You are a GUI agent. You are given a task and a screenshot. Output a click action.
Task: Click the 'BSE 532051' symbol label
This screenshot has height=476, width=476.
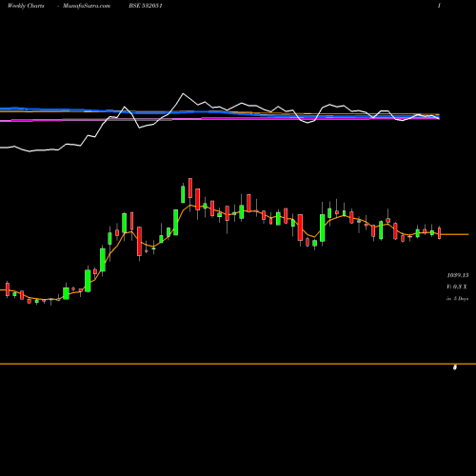pyautogui.click(x=146, y=6)
